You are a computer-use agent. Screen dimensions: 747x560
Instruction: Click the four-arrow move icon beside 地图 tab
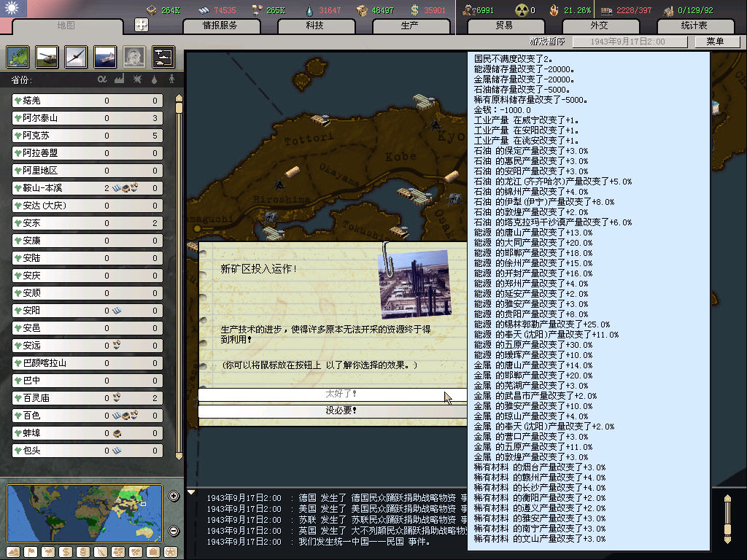click(x=142, y=25)
